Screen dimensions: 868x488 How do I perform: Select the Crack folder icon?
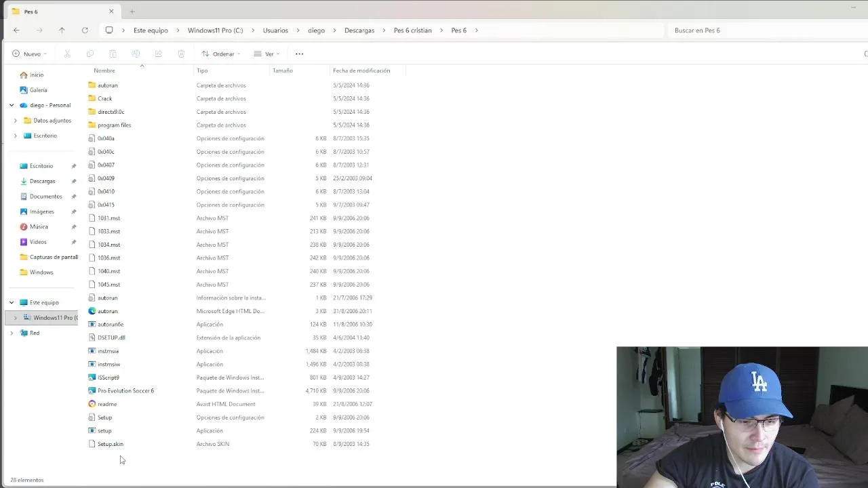coord(92,99)
